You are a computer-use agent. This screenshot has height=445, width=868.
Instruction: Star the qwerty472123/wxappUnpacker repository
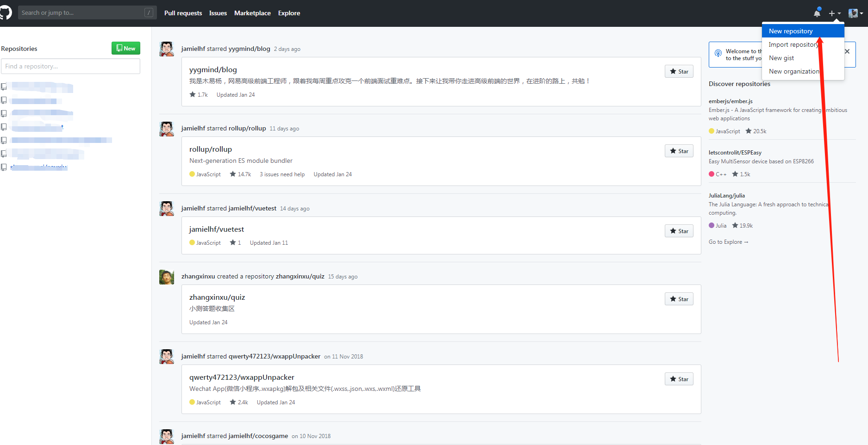(x=679, y=379)
